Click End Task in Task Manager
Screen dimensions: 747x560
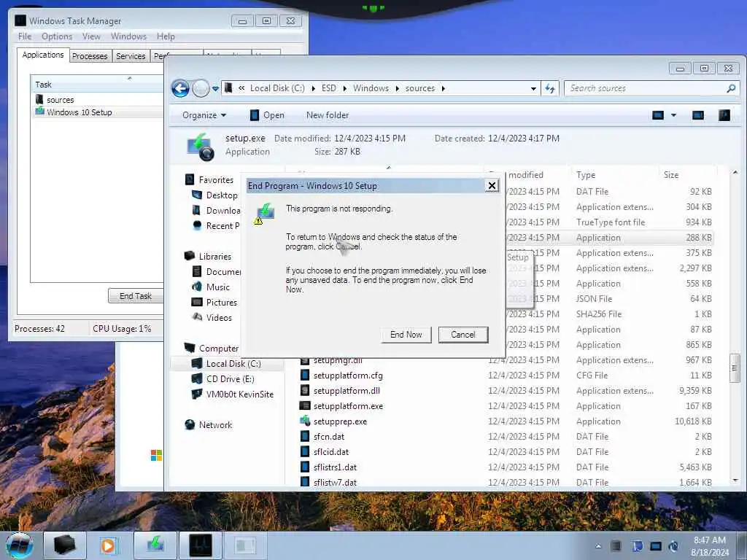136,296
